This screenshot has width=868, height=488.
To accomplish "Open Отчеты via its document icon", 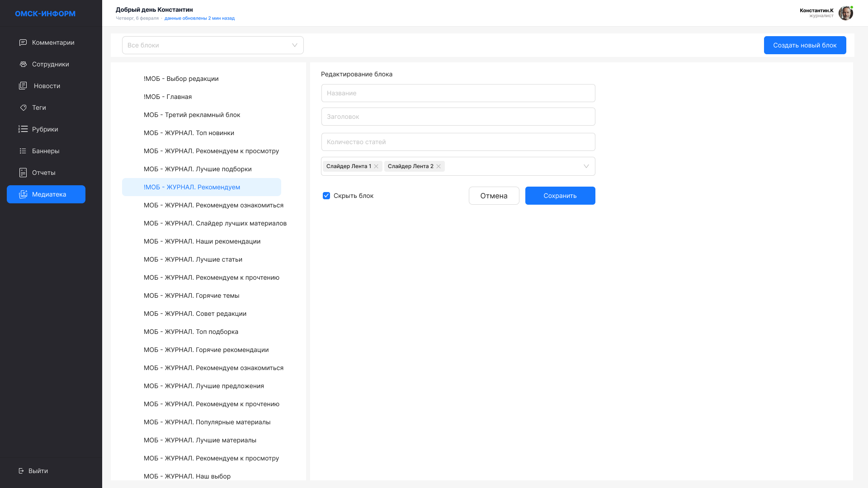I will coord(23,172).
